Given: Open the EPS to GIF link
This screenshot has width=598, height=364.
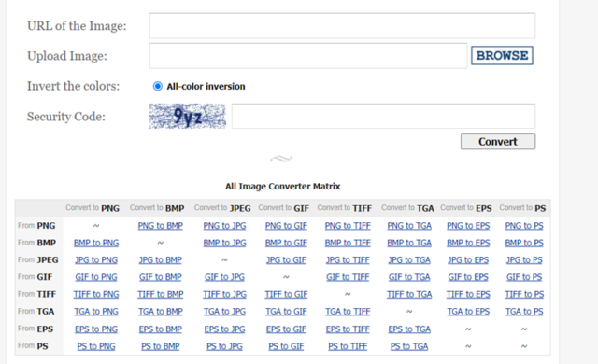Looking at the screenshot, I should pos(286,329).
